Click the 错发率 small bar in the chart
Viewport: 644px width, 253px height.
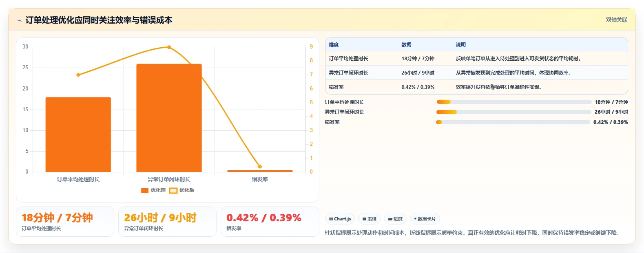(x=260, y=171)
